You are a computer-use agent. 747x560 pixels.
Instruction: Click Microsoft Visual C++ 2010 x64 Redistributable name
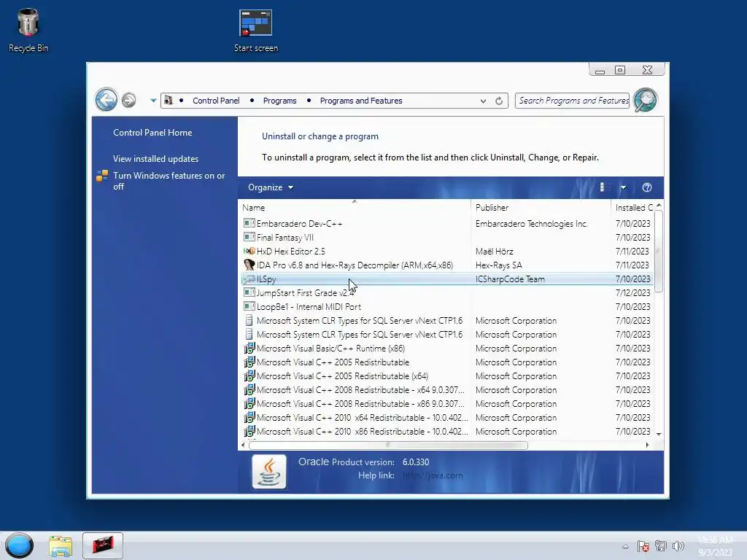[x=362, y=417]
